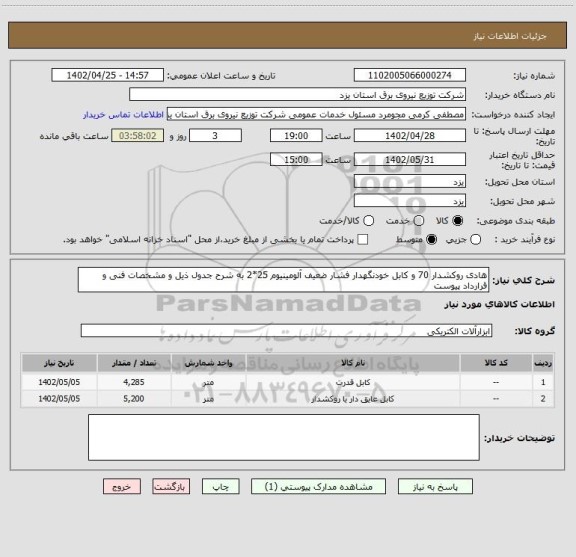Click the request creator name field

click(x=316, y=114)
